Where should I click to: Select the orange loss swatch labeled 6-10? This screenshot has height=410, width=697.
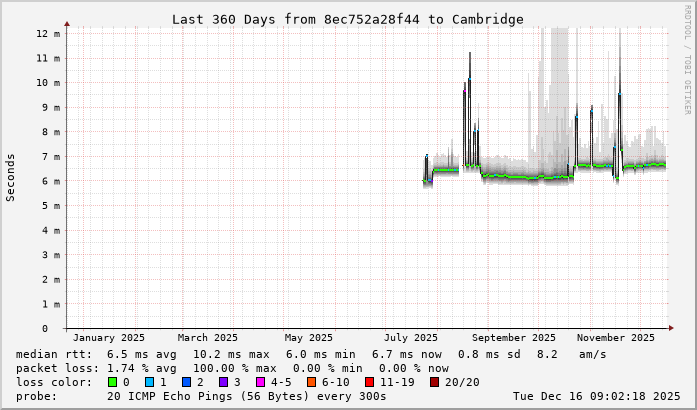312,382
